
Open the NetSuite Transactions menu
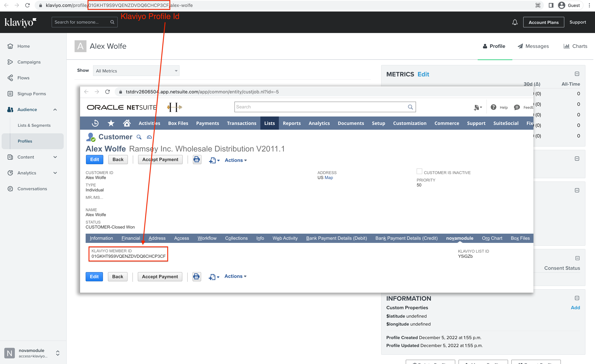(x=241, y=123)
